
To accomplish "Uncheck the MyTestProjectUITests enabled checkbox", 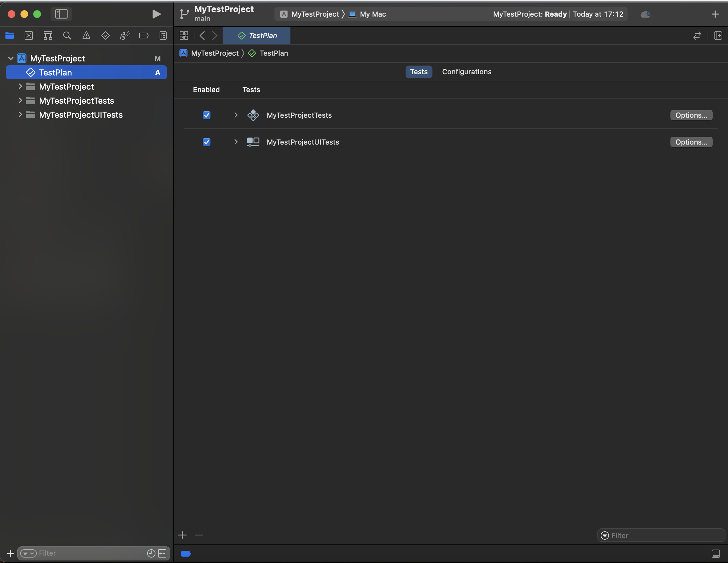I will pyautogui.click(x=206, y=142).
